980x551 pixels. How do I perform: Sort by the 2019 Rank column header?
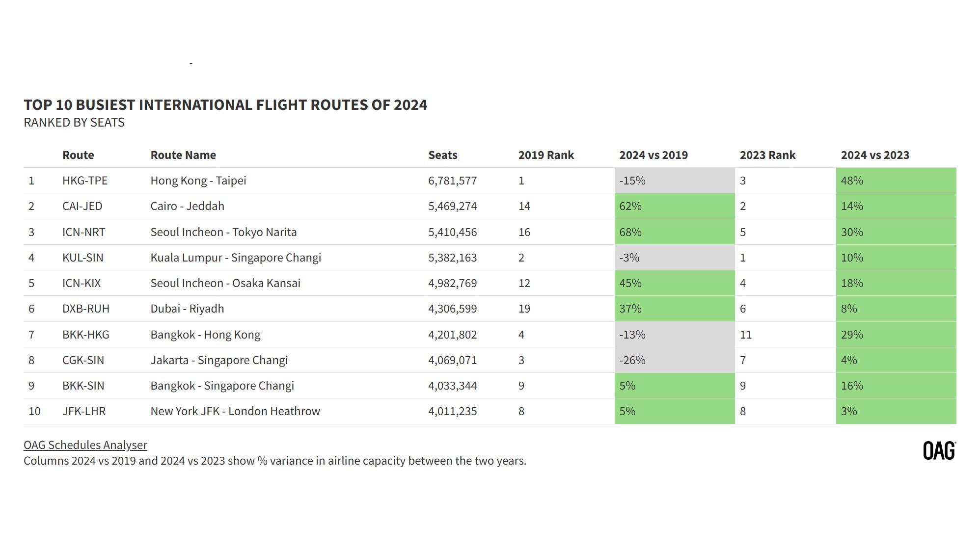click(x=545, y=155)
